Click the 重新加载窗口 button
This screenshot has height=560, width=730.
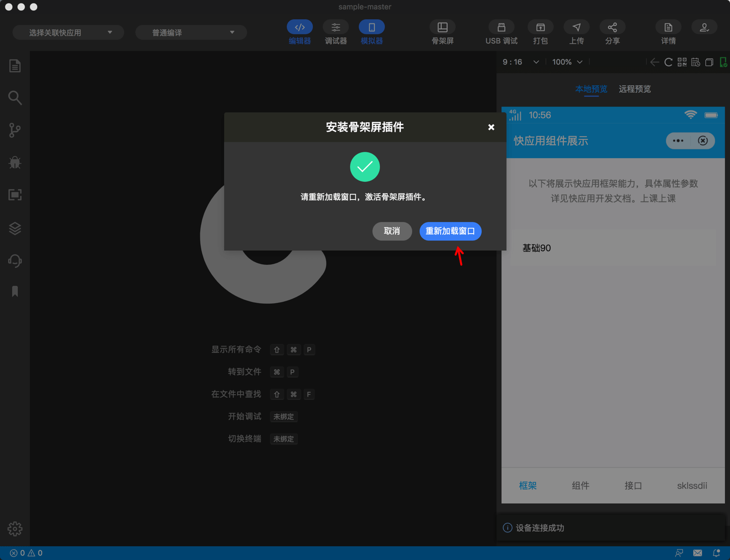click(x=450, y=231)
